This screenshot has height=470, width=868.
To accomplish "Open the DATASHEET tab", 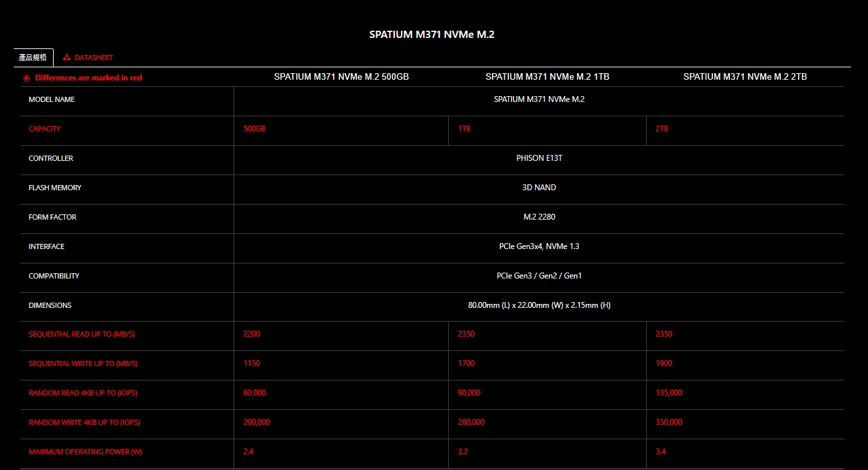I will 93,58.
